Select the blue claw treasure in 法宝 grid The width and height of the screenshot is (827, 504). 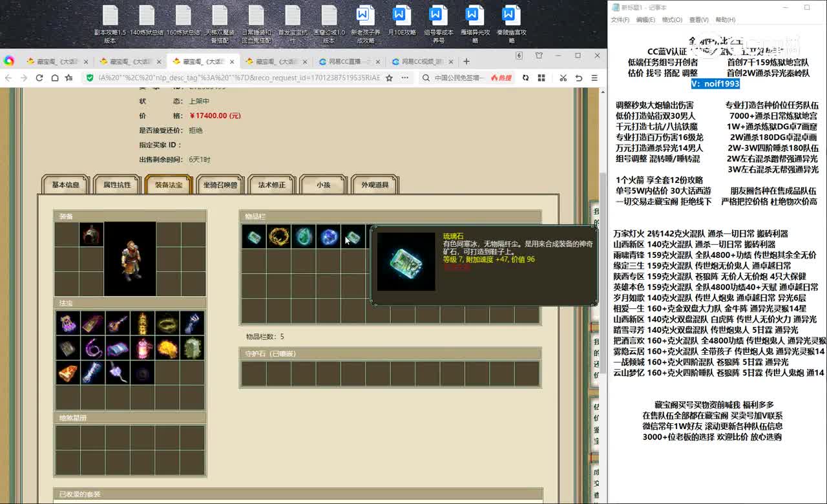tap(192, 323)
